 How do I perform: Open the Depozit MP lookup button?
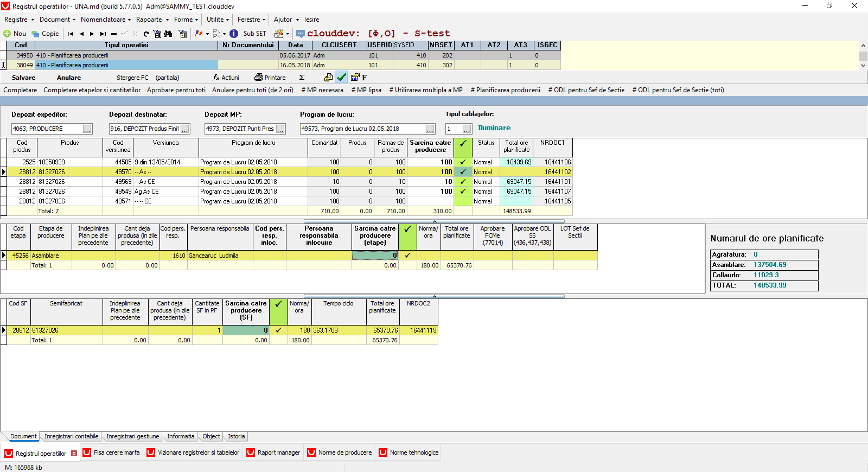coord(280,129)
